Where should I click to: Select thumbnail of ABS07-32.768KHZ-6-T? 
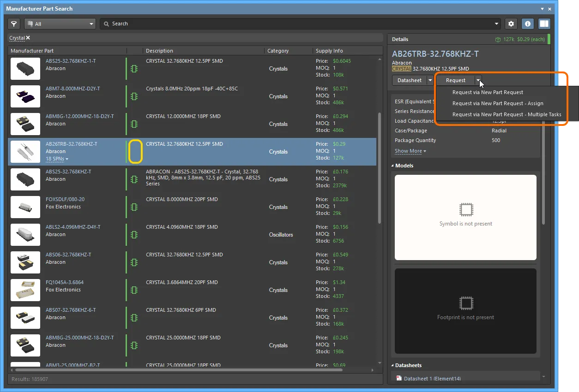[25, 318]
